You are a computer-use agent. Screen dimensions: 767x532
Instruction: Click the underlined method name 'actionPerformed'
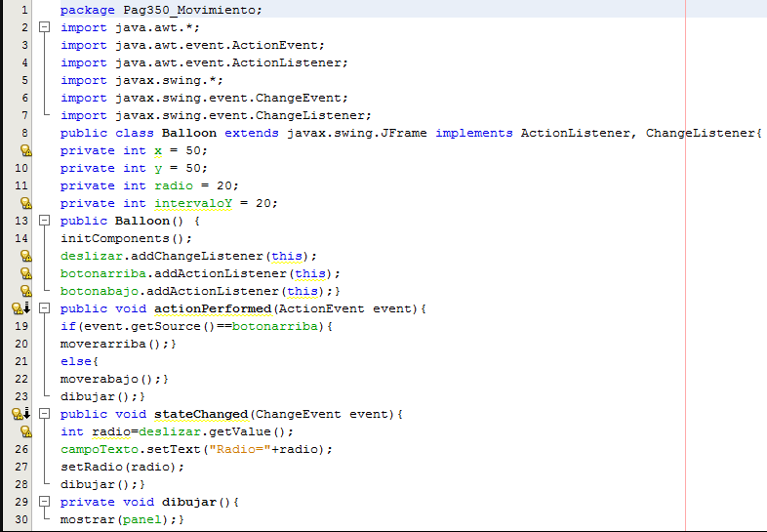[x=213, y=308]
